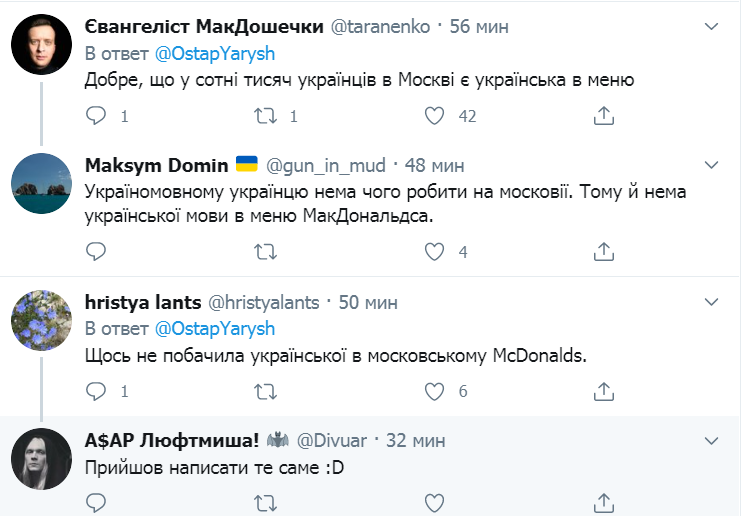
Task: Reply to hristya lants' tweet
Action: [95, 391]
